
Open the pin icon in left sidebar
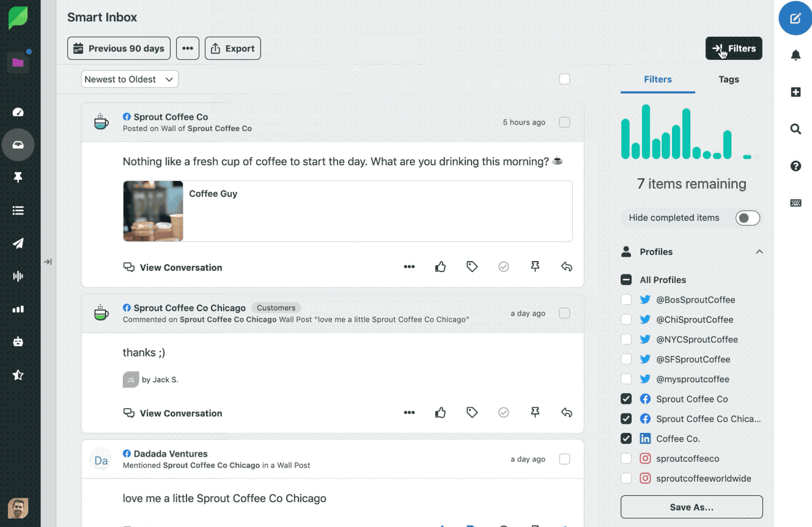[18, 177]
